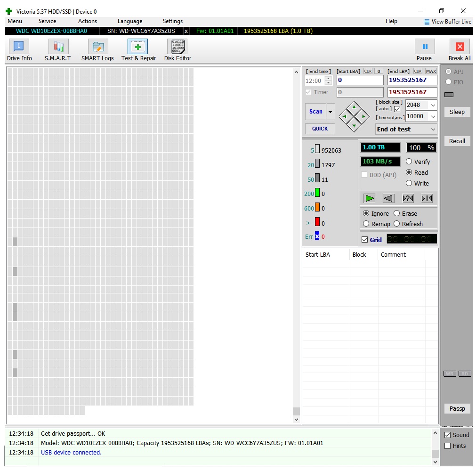476x471 pixels.
Task: Click the random seek test button
Action: pos(408,199)
